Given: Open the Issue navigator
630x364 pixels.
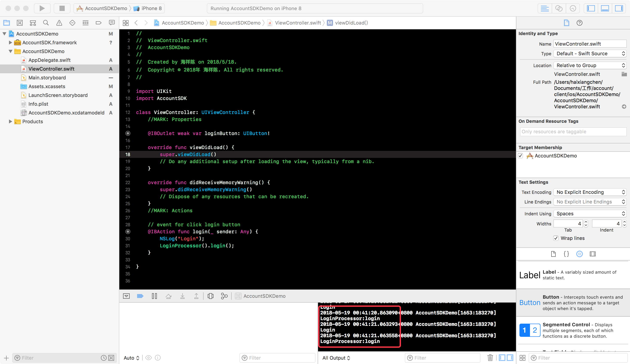Looking at the screenshot, I should pyautogui.click(x=59, y=23).
